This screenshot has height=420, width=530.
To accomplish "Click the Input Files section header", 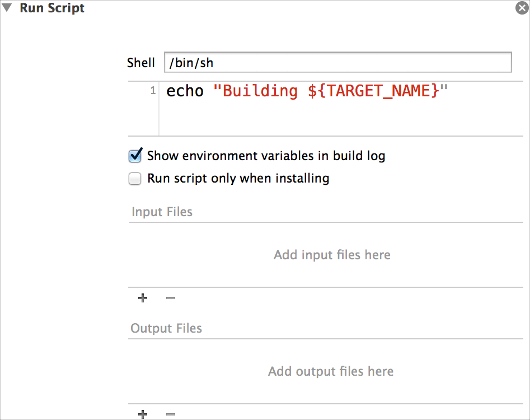I will coord(162,212).
